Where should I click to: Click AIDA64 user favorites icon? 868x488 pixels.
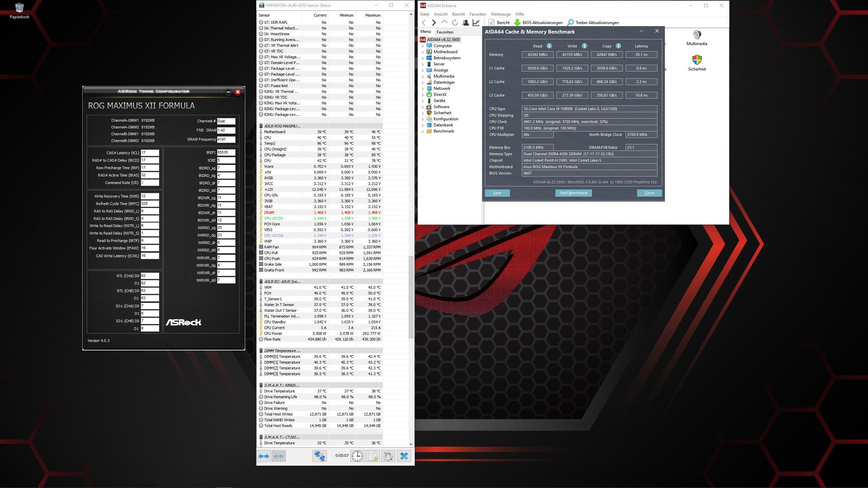click(x=466, y=23)
